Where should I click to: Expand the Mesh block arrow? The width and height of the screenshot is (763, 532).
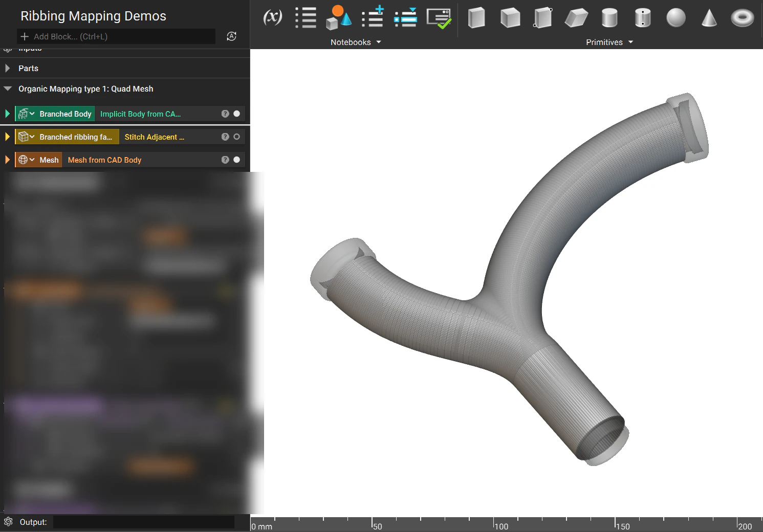point(7,160)
